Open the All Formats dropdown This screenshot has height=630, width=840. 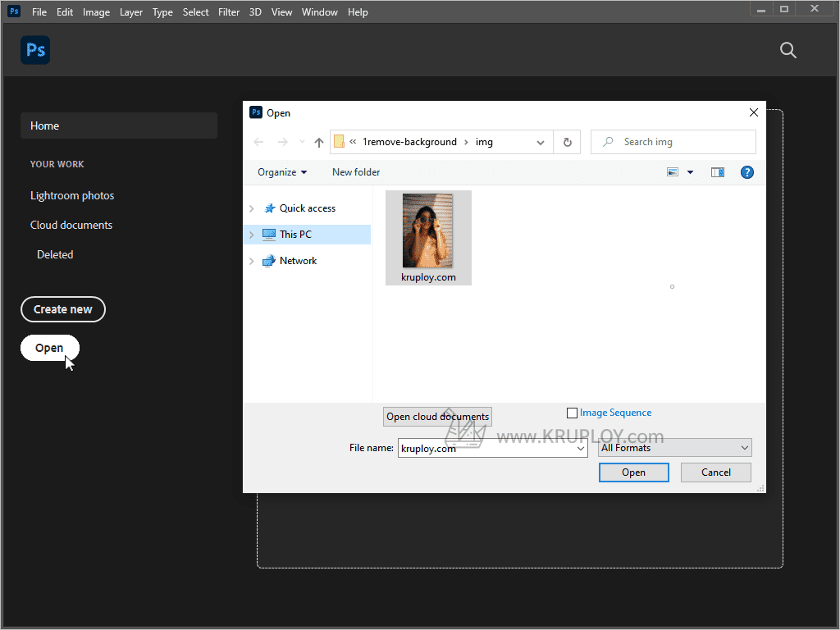click(675, 448)
